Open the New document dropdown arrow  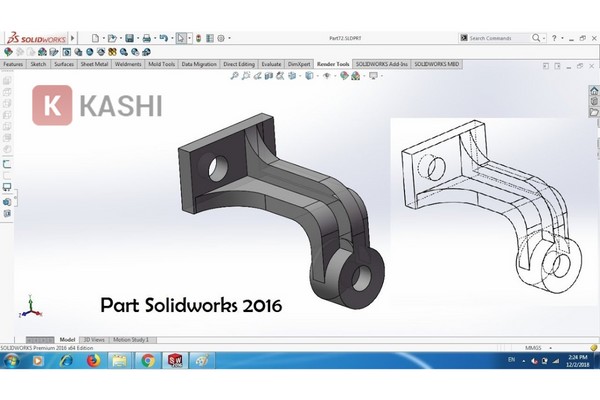pos(104,38)
